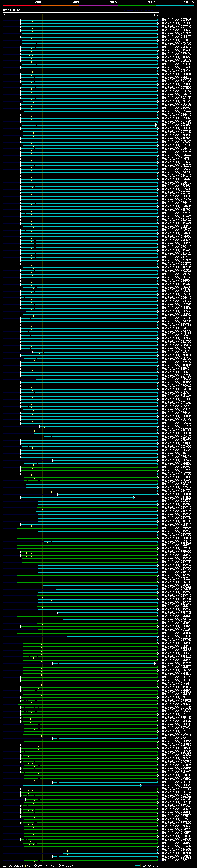Open hit UniRef100_B9S155
Screen dimensions: 197x868
click(176, 98)
